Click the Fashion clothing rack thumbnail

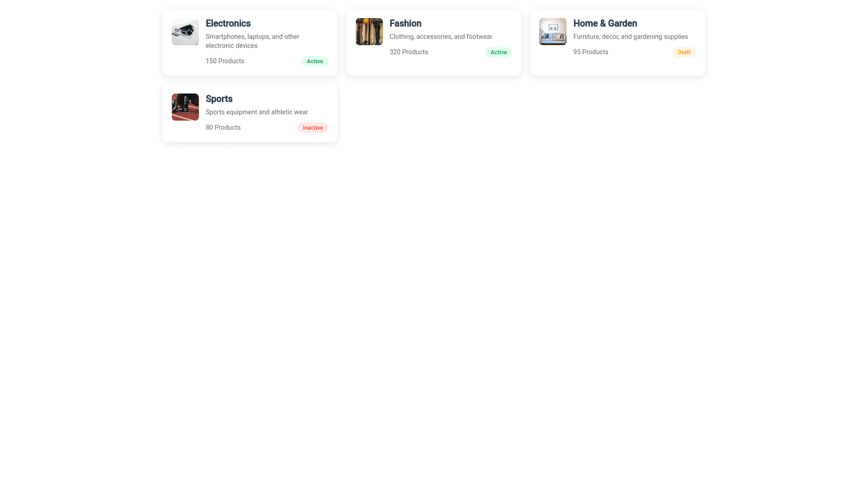point(369,32)
